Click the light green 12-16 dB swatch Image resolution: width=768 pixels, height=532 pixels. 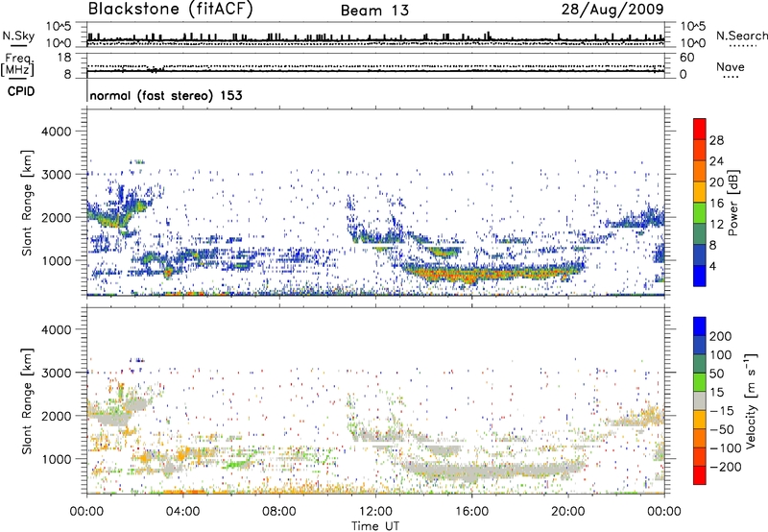[700, 213]
